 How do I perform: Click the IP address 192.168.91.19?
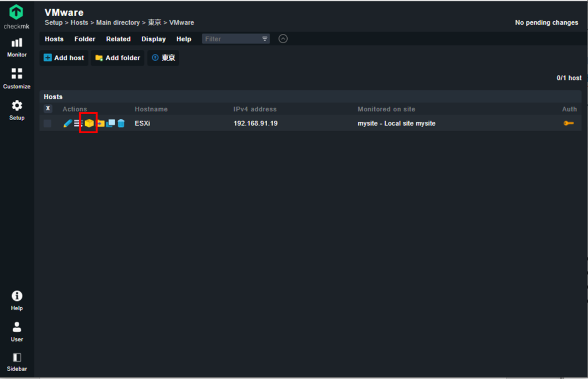click(x=256, y=123)
